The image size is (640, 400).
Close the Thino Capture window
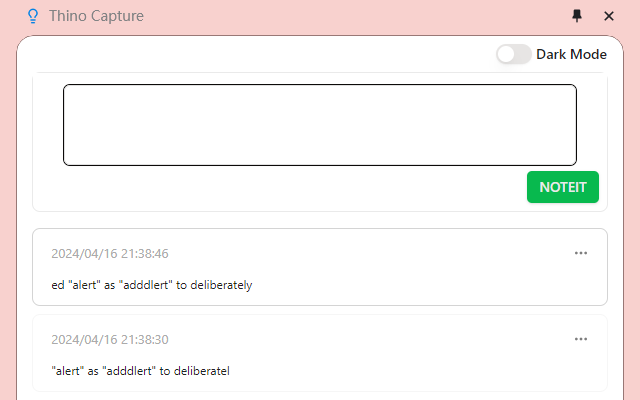click(609, 16)
